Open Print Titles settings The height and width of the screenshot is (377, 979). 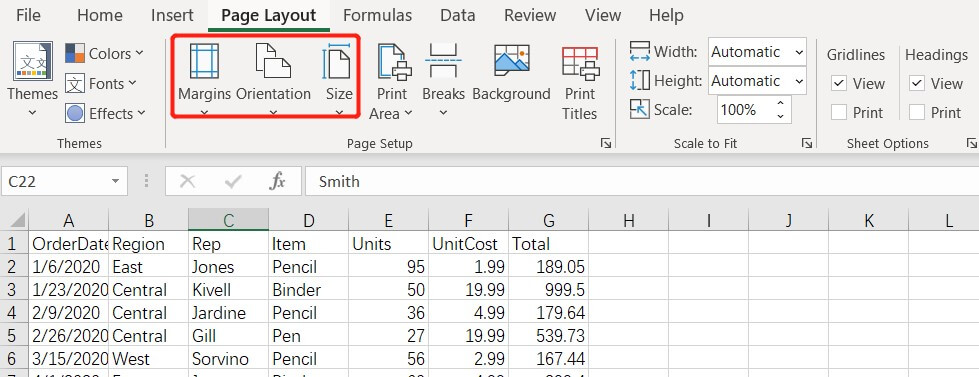(x=579, y=82)
